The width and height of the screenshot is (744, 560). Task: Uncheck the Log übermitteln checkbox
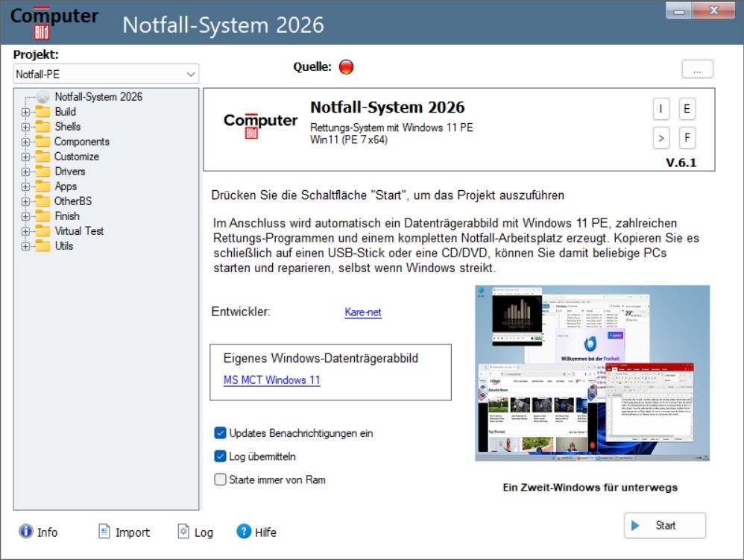pos(220,456)
